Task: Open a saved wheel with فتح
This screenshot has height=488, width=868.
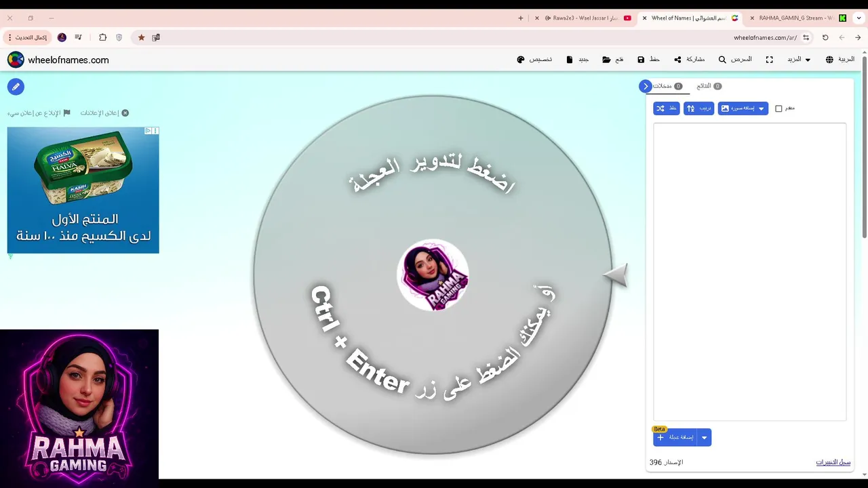Action: click(x=613, y=60)
